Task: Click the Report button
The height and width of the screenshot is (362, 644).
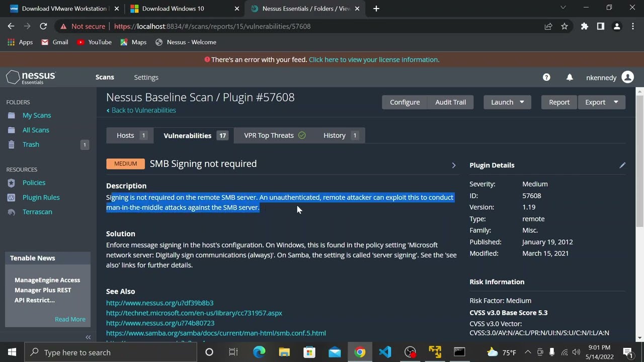Action: coord(559,102)
